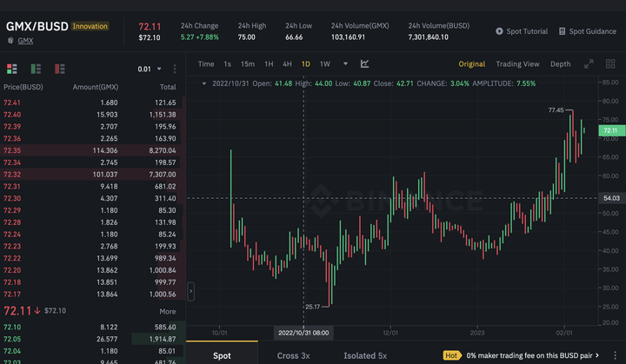626x364 pixels.
Task: Open the GMX token link
Action: [x=25, y=40]
